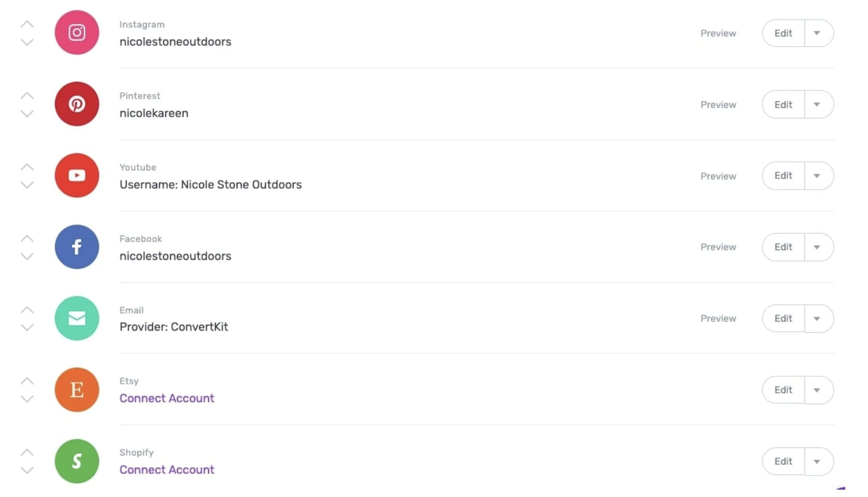Open the Etsy Edit dropdown arrow
Screen dimensions: 868x497
click(x=817, y=390)
